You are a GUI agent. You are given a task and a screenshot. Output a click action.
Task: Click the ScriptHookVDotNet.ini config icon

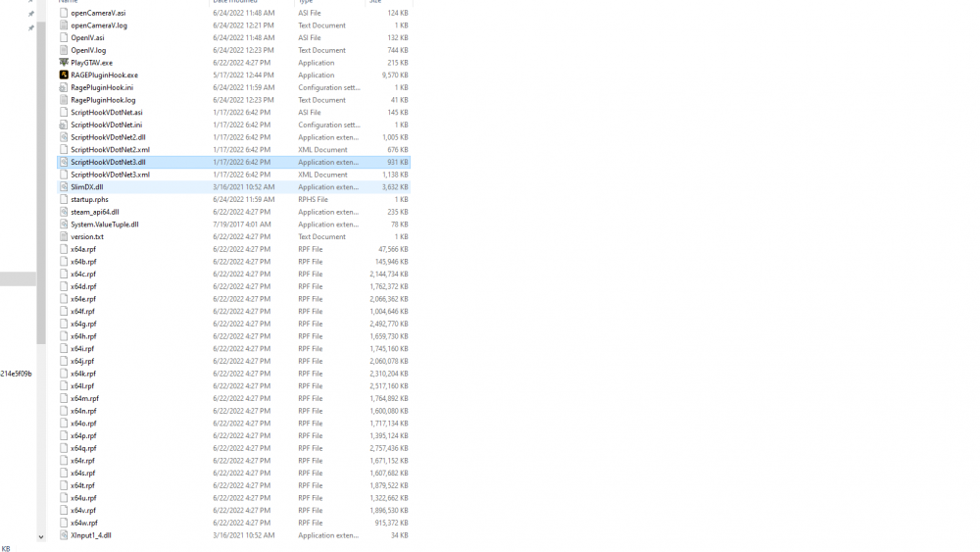[x=63, y=125]
